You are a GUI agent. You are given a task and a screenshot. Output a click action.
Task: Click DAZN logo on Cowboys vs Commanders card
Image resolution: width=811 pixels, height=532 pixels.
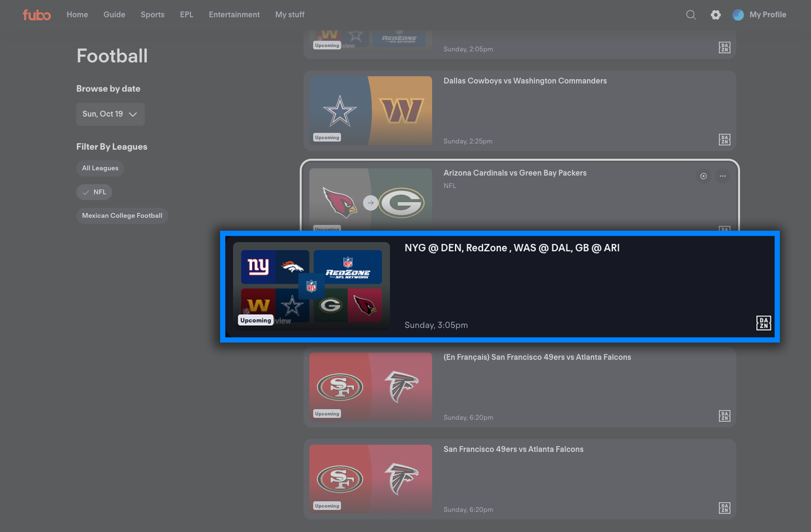point(725,140)
